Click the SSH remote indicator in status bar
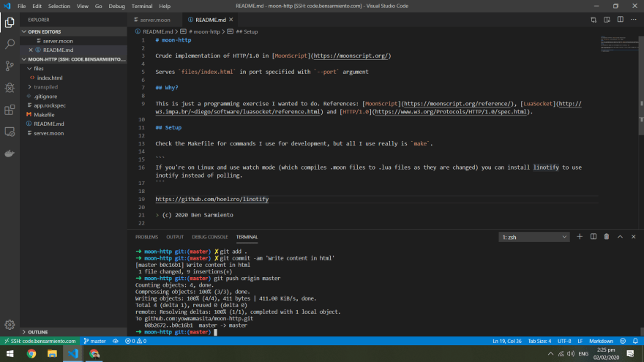The height and width of the screenshot is (362, 644). [40, 341]
